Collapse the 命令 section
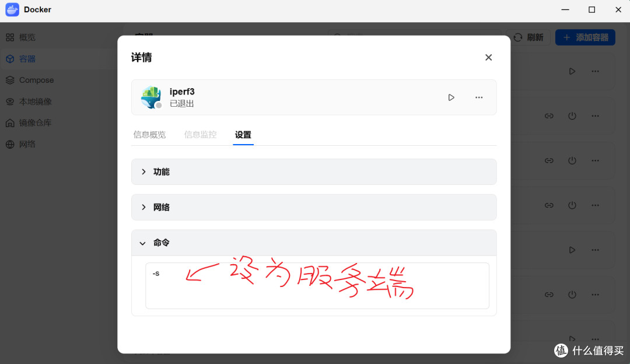Screen dimensions: 630x364 [314, 243]
